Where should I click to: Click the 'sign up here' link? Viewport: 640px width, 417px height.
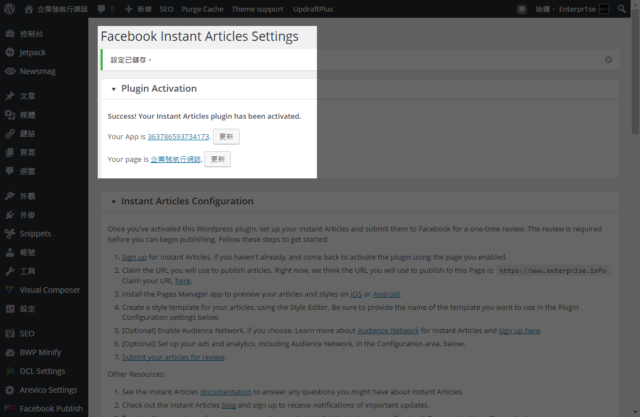point(519,330)
